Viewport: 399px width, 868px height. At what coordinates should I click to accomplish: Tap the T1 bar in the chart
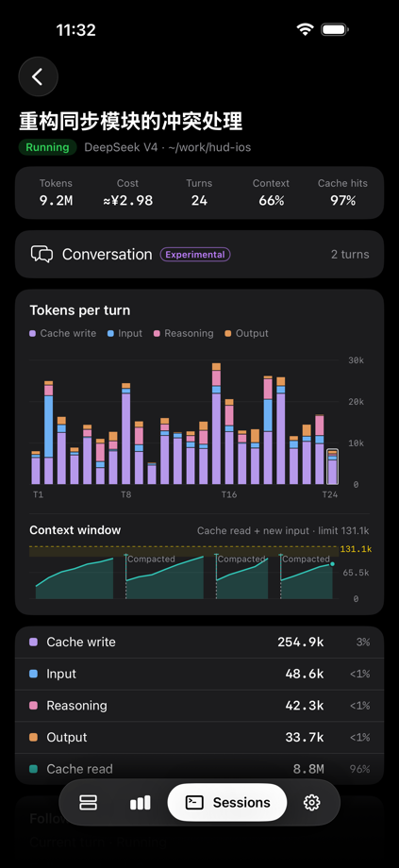click(36, 468)
